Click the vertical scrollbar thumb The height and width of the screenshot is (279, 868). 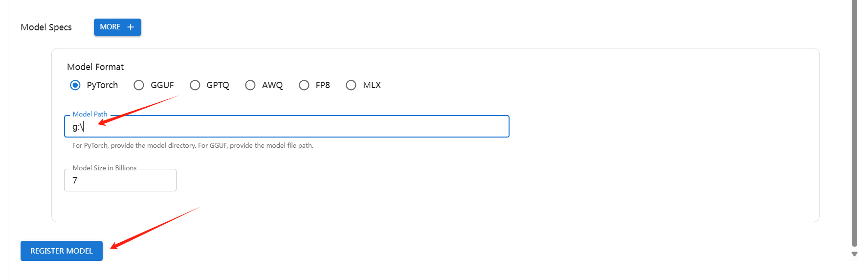[854, 122]
